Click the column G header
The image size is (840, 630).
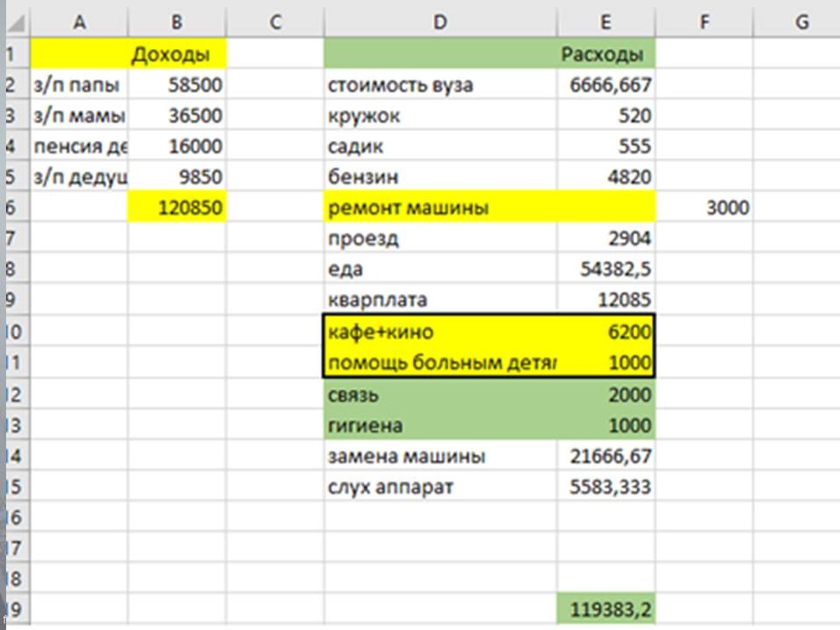click(801, 23)
